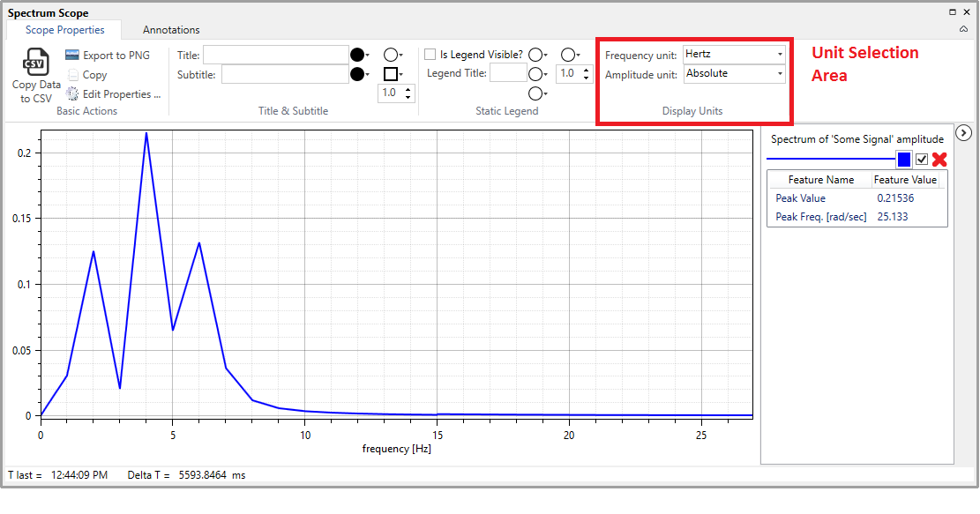Switch to the Annotations tab
This screenshot has width=980, height=514.
click(171, 30)
